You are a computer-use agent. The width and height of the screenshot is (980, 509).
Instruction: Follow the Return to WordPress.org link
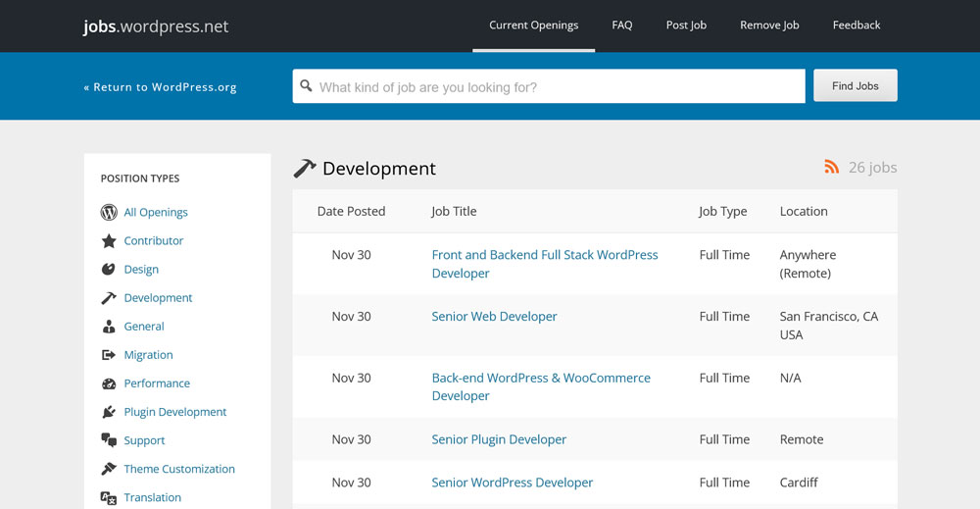[x=161, y=87]
